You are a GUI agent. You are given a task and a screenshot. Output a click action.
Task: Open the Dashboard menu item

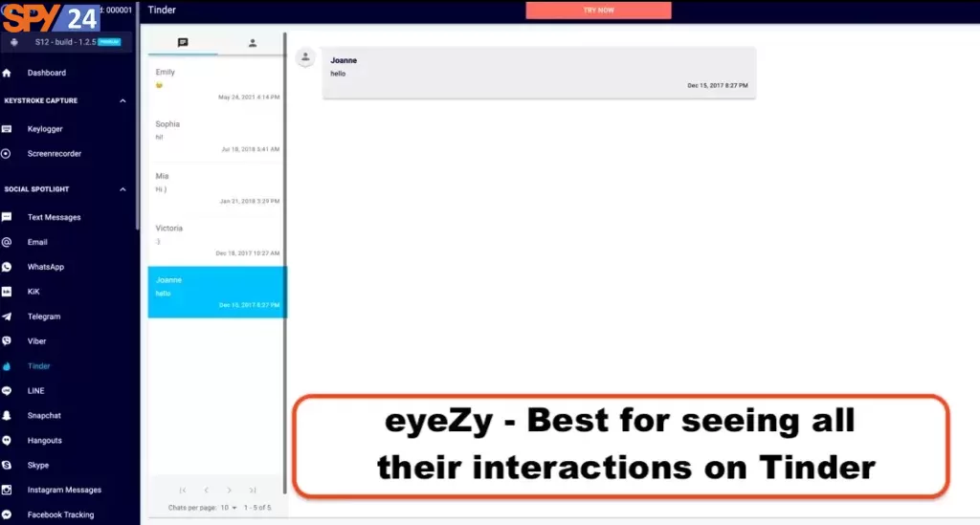click(46, 73)
